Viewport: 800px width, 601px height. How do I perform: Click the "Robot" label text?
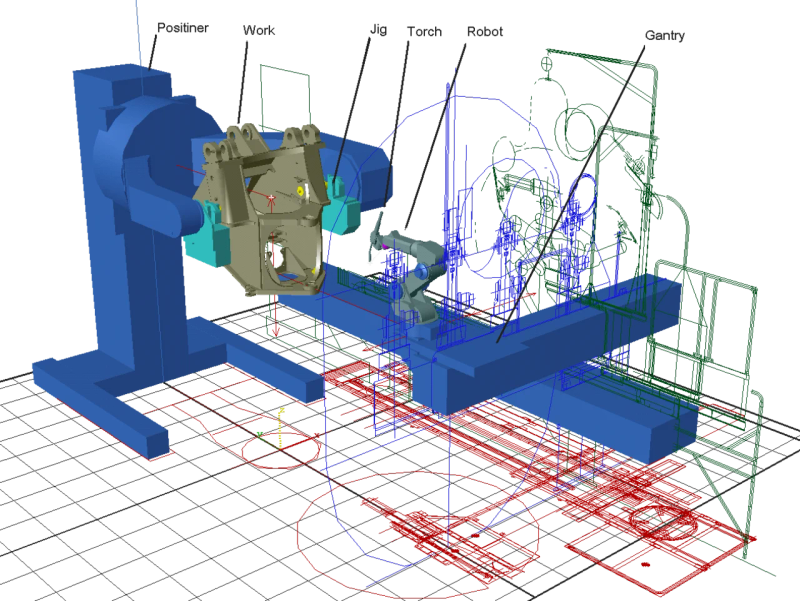[x=485, y=32]
